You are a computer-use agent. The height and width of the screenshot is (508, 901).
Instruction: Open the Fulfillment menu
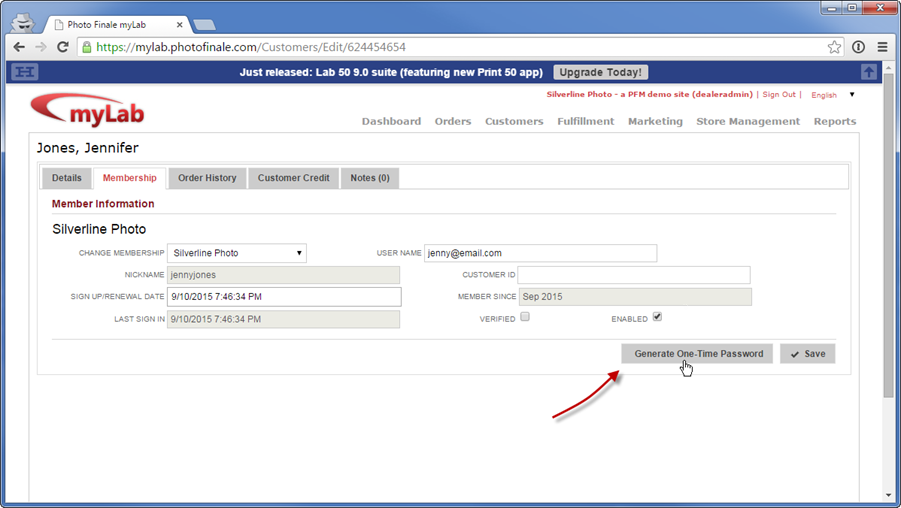point(586,121)
